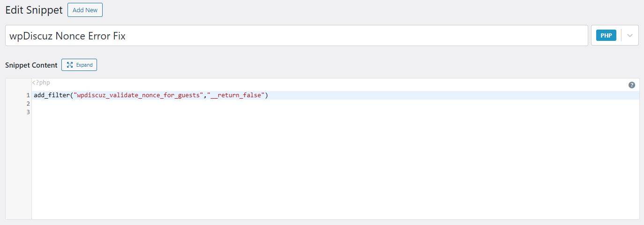Place cursor on empty code line 3
This screenshot has width=644, height=225.
coord(187,112)
